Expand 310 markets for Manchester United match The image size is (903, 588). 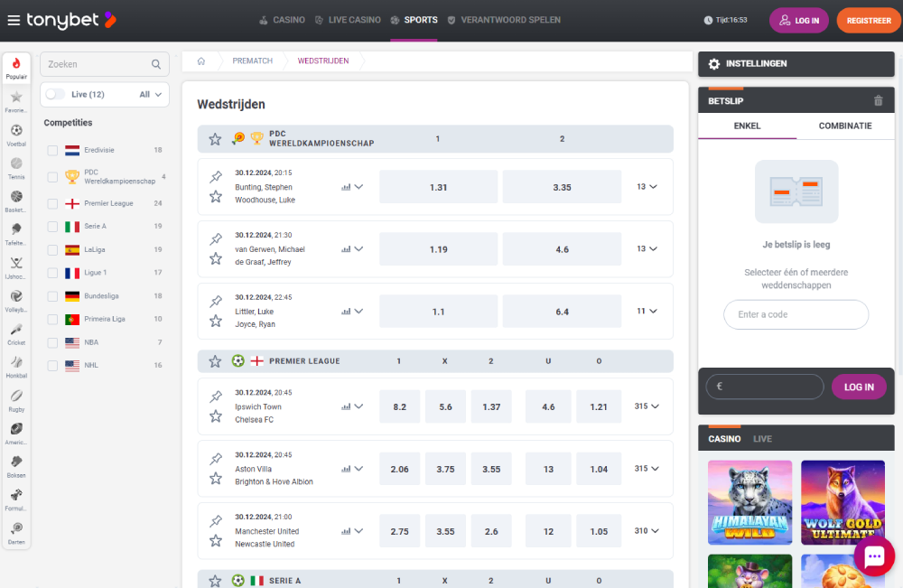click(647, 530)
